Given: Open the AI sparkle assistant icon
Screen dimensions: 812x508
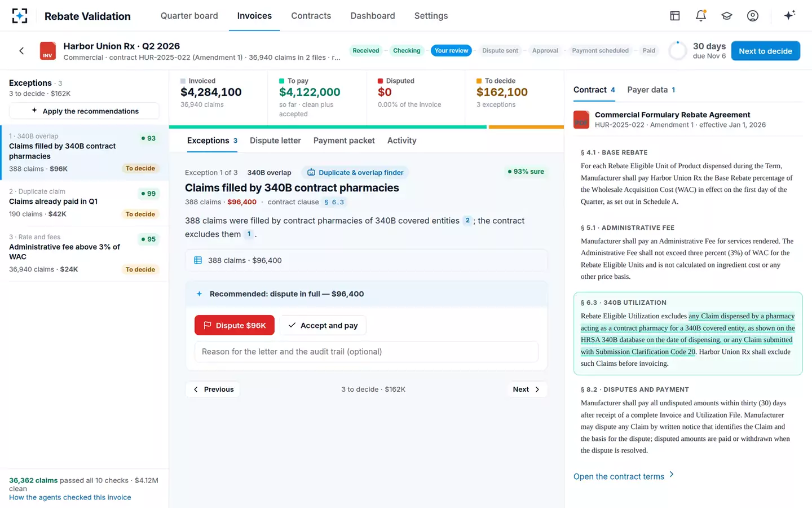Looking at the screenshot, I should coord(789,15).
